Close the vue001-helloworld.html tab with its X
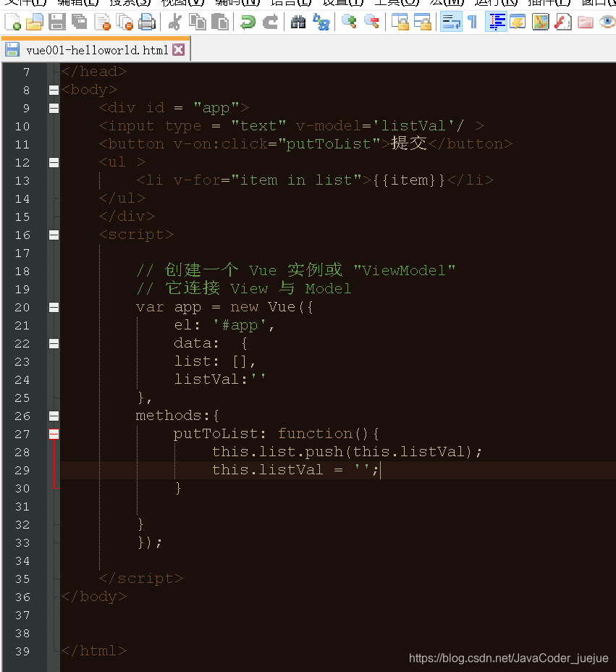 point(179,50)
